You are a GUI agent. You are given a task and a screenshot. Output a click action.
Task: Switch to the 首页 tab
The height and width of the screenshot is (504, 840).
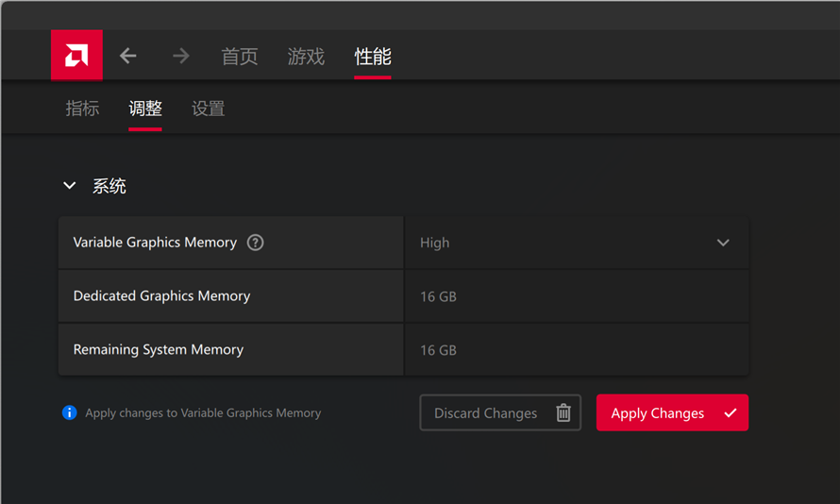tap(240, 57)
